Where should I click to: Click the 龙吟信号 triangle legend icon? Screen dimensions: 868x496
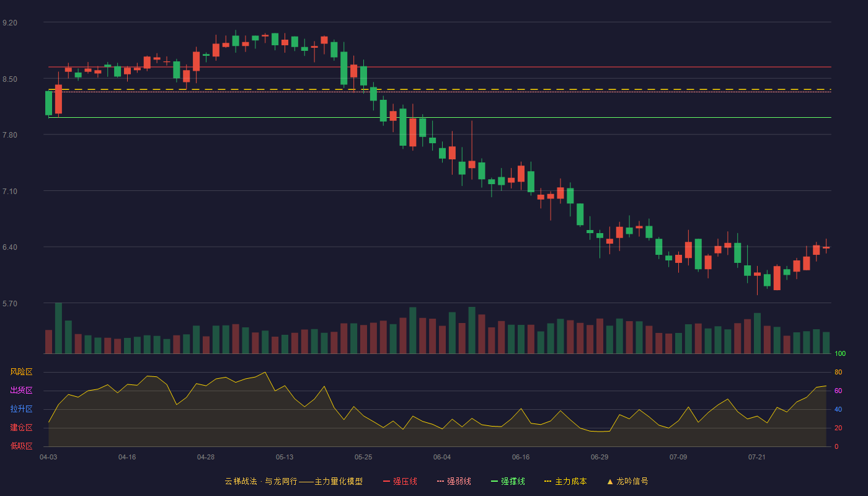[609, 481]
